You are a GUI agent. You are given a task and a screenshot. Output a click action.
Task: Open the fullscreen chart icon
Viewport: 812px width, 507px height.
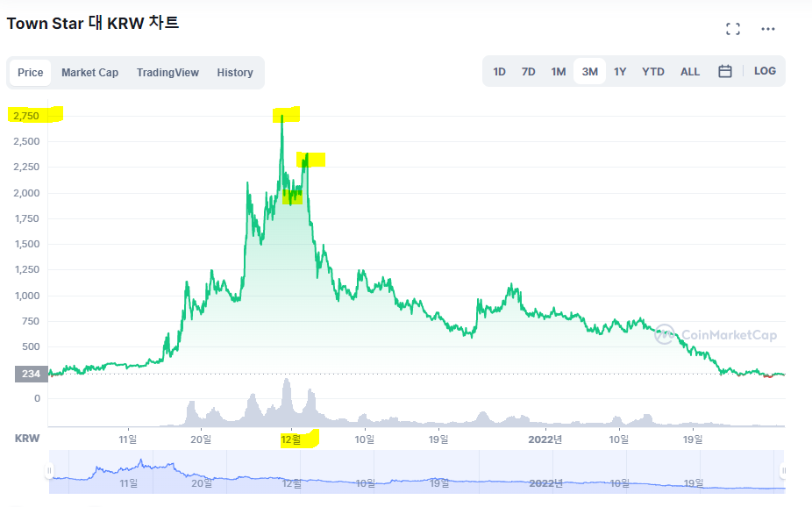[x=733, y=29]
